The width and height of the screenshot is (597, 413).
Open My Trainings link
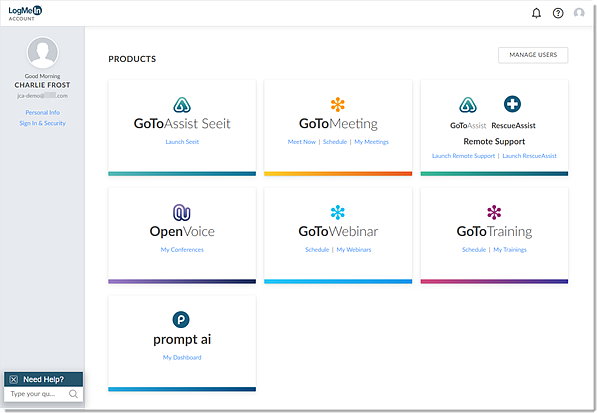[510, 250]
